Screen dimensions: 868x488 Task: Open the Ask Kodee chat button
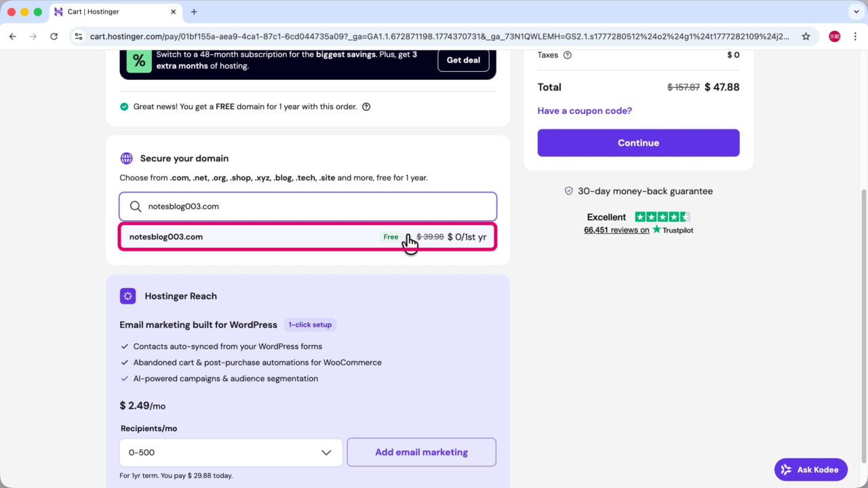[x=810, y=470]
